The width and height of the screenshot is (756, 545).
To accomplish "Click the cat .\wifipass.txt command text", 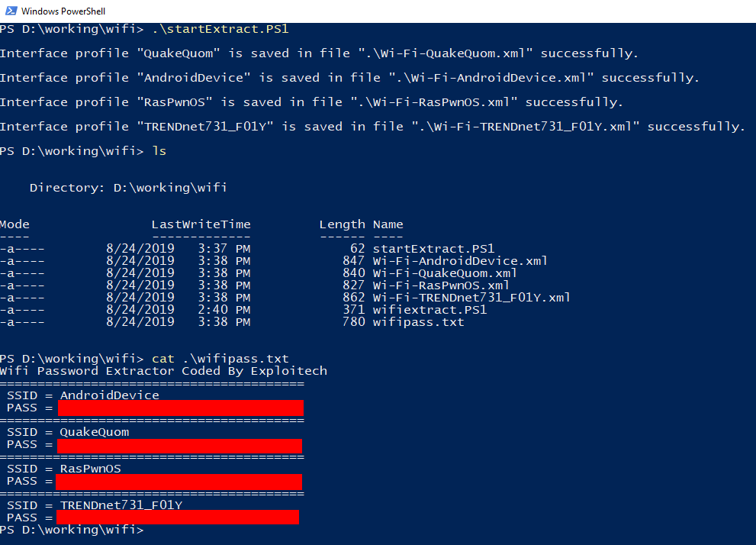I will point(220,358).
